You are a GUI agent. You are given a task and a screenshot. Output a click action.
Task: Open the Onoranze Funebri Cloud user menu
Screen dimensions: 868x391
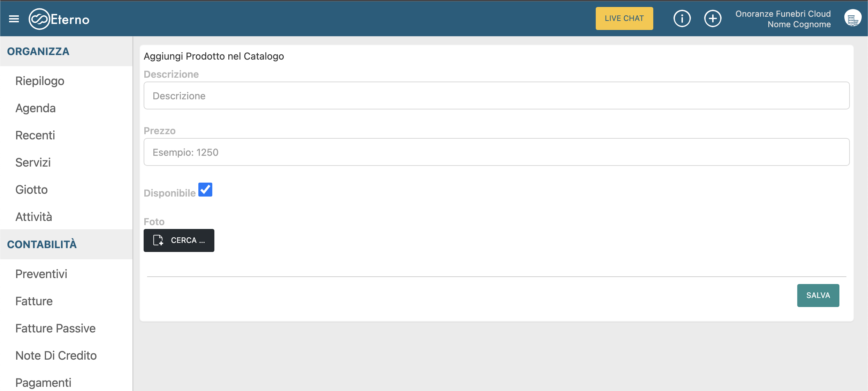pyautogui.click(x=783, y=19)
